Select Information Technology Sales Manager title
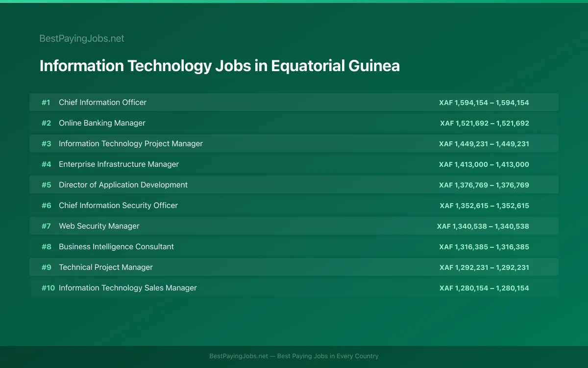This screenshot has height=368, width=588. click(x=128, y=288)
